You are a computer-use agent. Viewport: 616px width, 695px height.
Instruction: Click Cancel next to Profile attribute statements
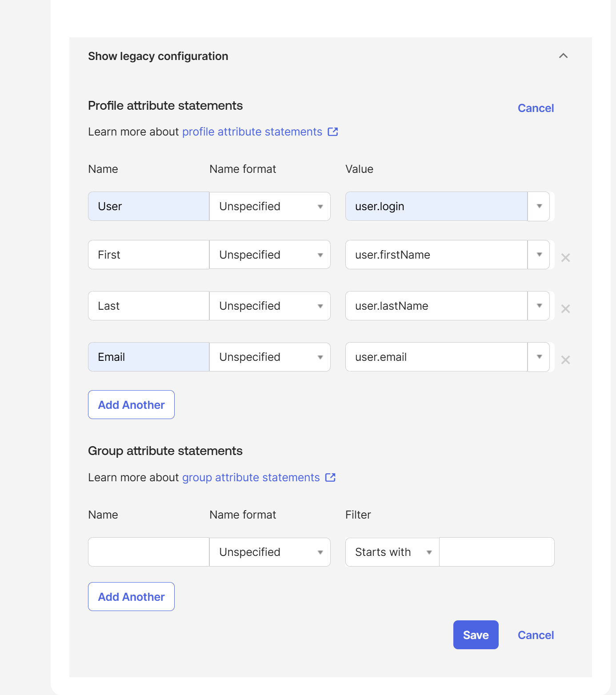[x=536, y=108]
